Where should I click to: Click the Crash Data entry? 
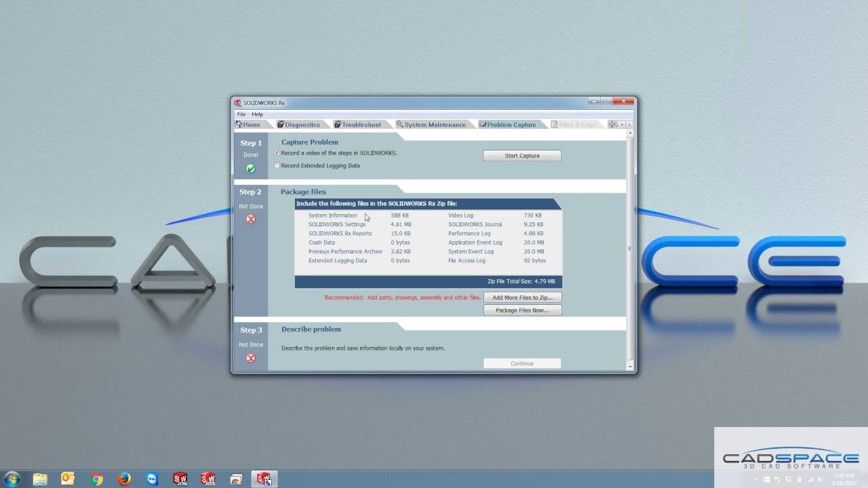(x=321, y=243)
